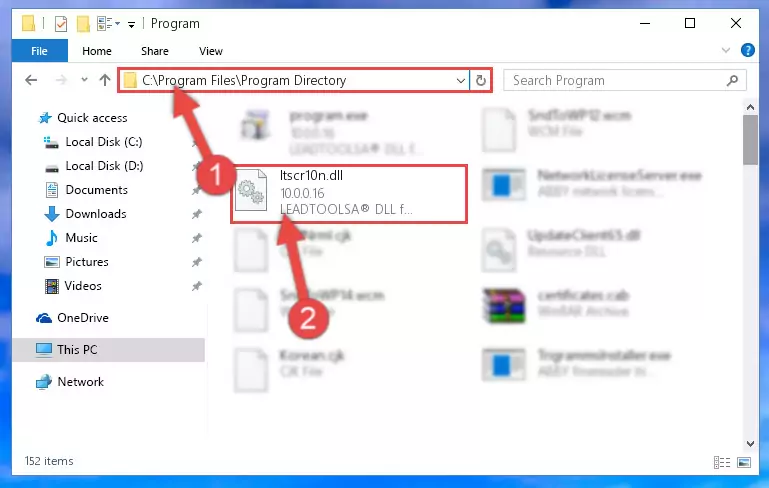Image resolution: width=769 pixels, height=488 pixels.
Task: Switch to Details view layout icon
Action: click(x=721, y=462)
